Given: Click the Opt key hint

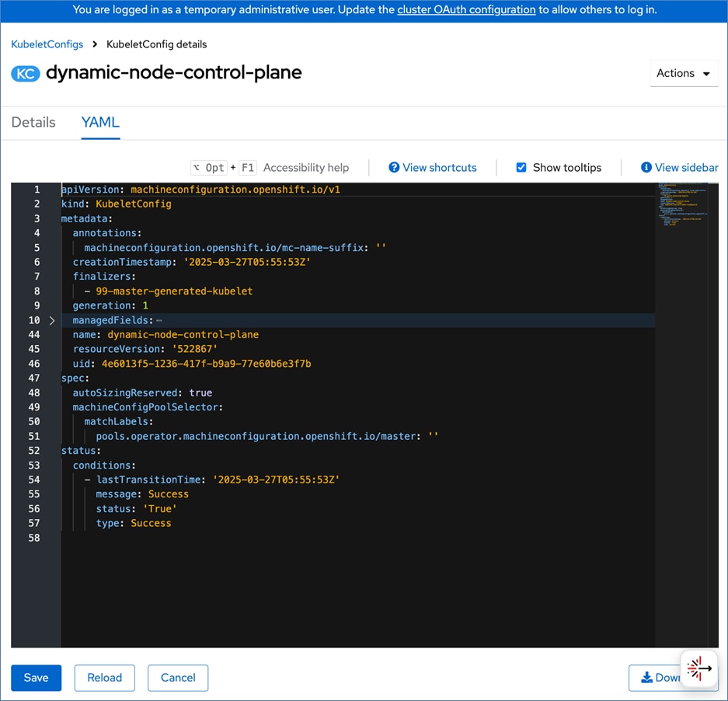Looking at the screenshot, I should 210,168.
